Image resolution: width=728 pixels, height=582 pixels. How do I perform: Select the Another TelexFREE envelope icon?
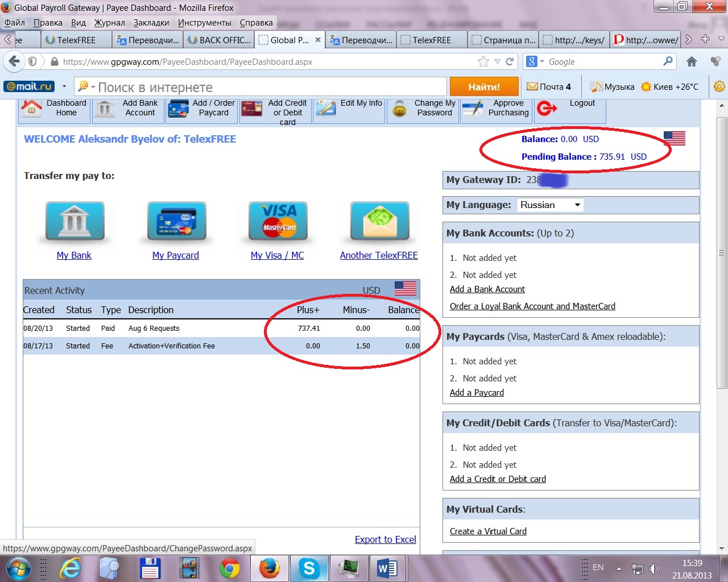pos(379,222)
